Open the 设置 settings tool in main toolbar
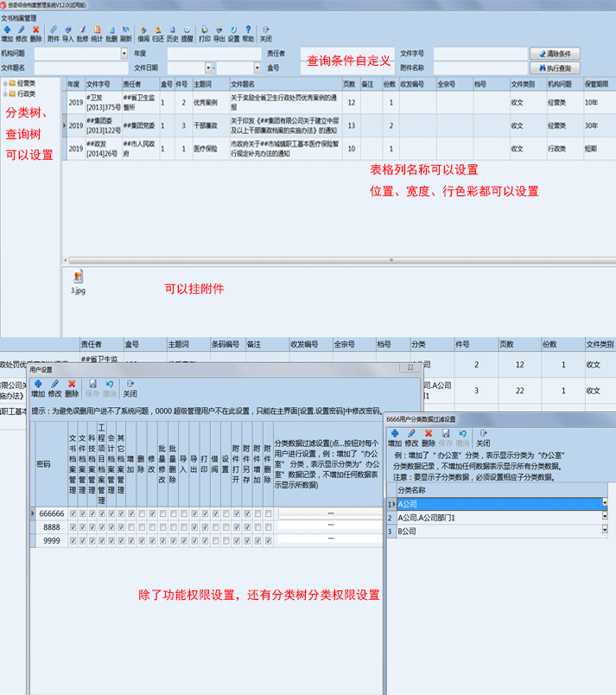Screen dimensions: 616x695 [234, 29]
